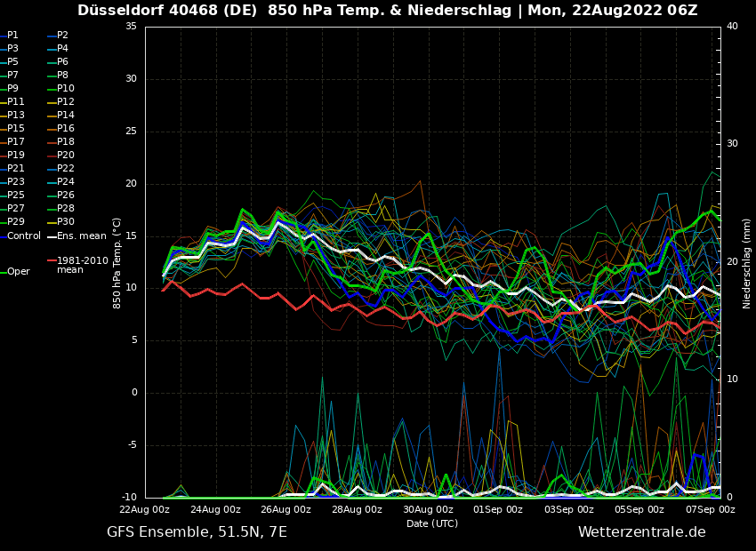Screen dimensions: 756x551
Task: Click the 850 hPa Temp. axis label
Action: [x=117, y=262]
